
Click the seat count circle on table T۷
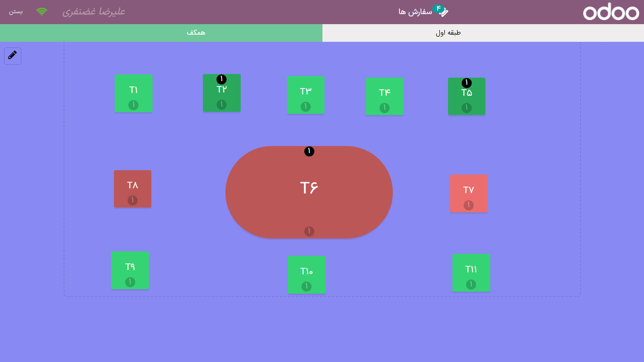point(469,205)
